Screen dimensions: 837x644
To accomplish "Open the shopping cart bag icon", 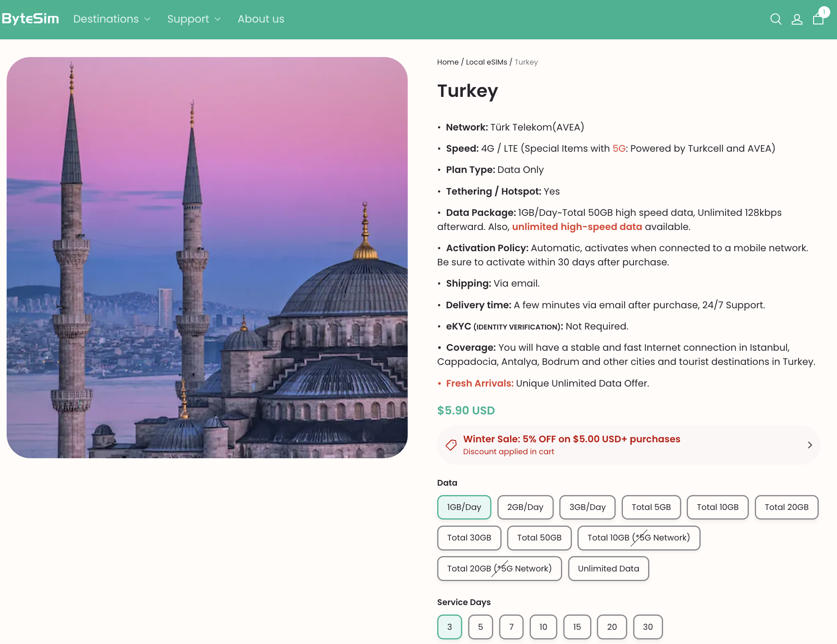I will coord(818,19).
